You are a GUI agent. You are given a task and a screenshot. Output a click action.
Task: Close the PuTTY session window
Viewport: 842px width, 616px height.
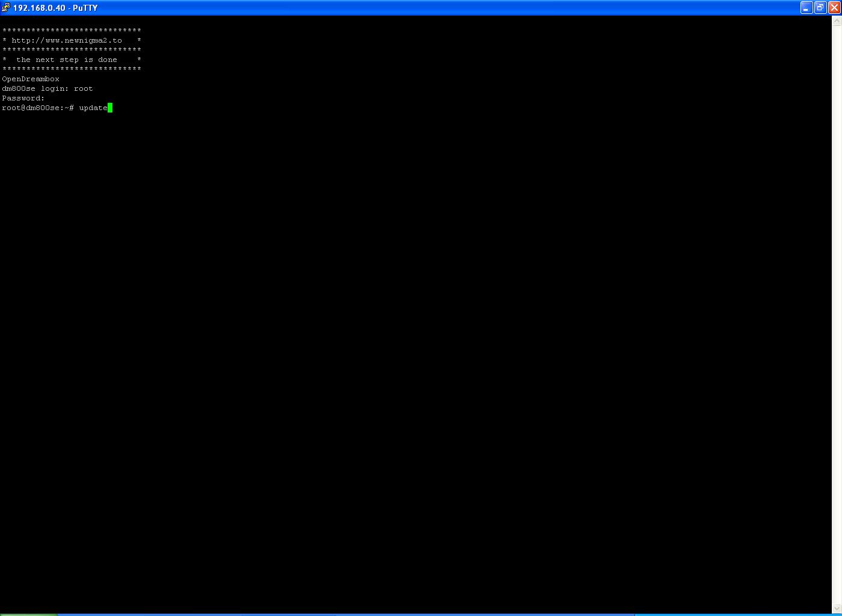coord(834,8)
